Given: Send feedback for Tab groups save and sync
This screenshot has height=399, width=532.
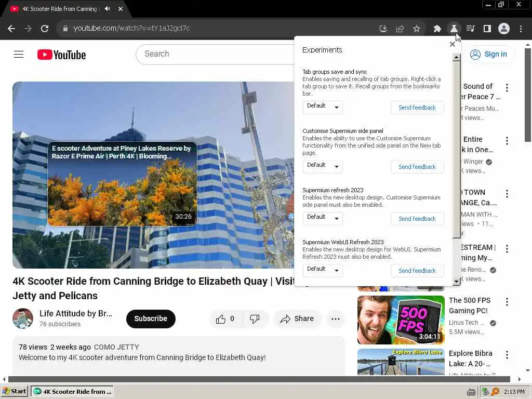Looking at the screenshot, I should [417, 108].
